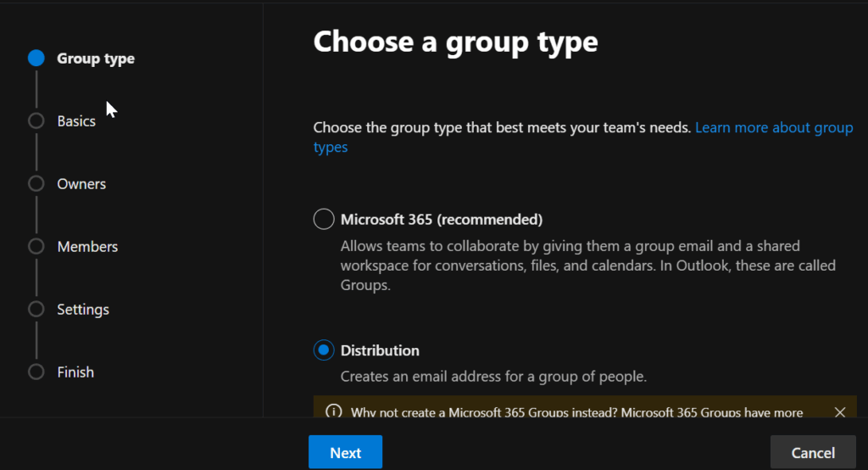Image resolution: width=868 pixels, height=470 pixels.
Task: Jump to the Basics step label
Action: [x=76, y=121]
